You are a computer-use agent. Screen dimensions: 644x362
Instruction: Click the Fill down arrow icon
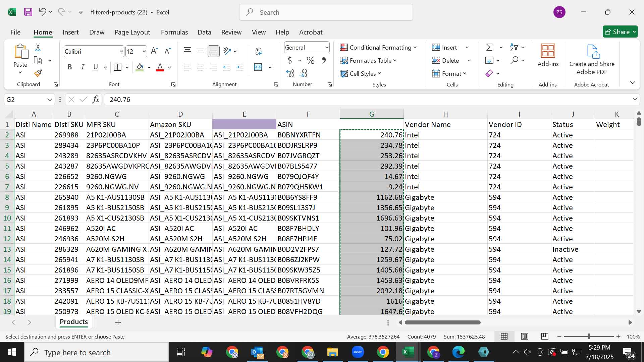pyautogui.click(x=489, y=61)
